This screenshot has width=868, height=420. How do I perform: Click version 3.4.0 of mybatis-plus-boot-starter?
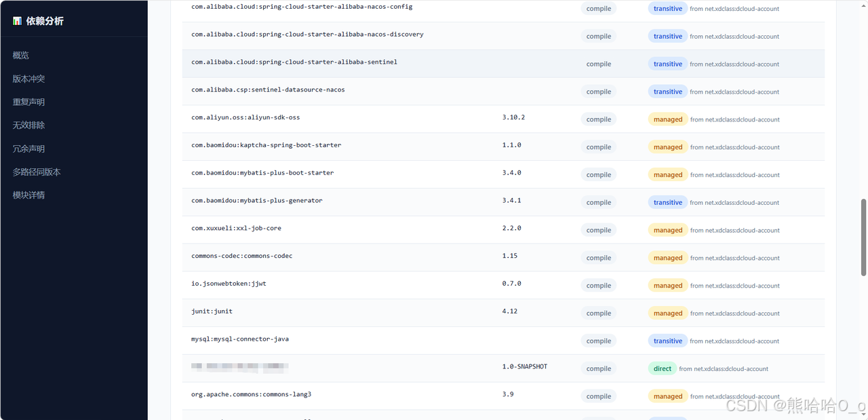click(x=512, y=173)
